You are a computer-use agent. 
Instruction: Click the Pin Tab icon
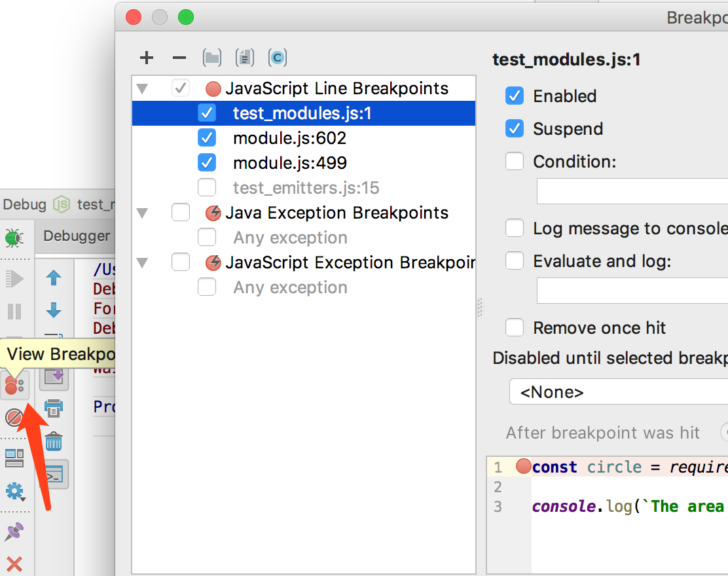[14, 532]
